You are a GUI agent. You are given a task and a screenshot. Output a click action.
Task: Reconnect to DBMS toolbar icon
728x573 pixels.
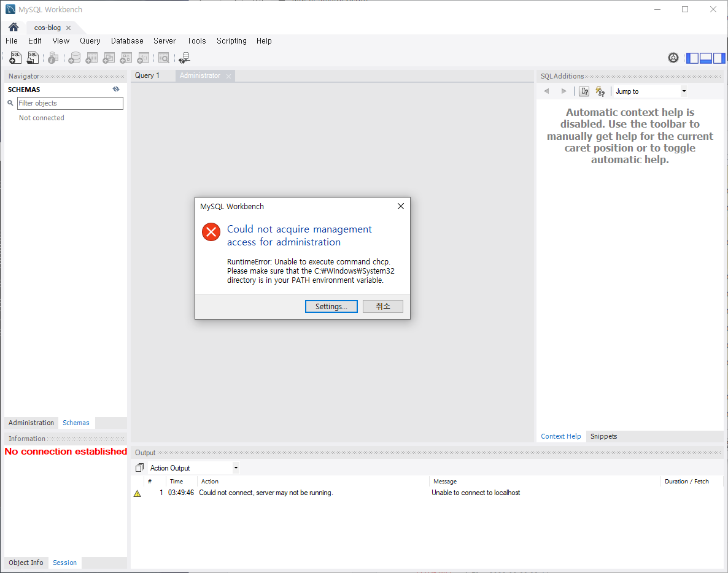pos(184,58)
